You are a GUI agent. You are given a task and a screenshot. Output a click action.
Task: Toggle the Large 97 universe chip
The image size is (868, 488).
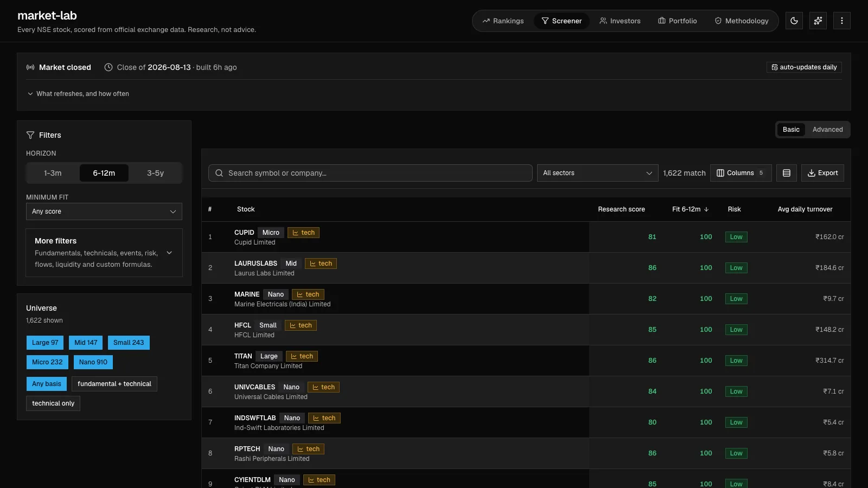(45, 343)
